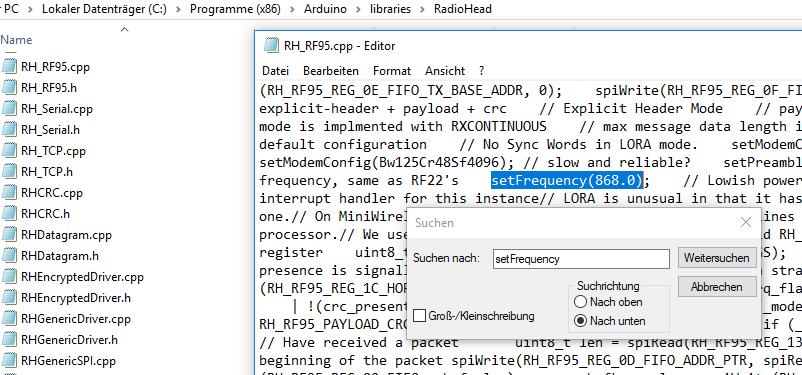
Task: Click the RHGenericDriver.h file icon
Action: click(9, 340)
